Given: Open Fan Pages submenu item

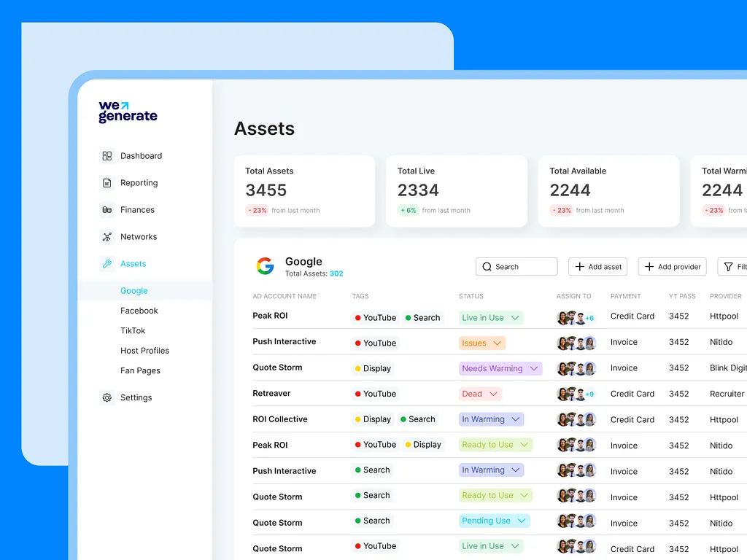Looking at the screenshot, I should [x=140, y=370].
